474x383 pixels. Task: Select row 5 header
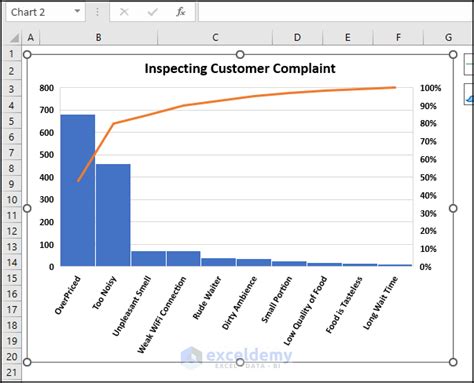(x=11, y=121)
